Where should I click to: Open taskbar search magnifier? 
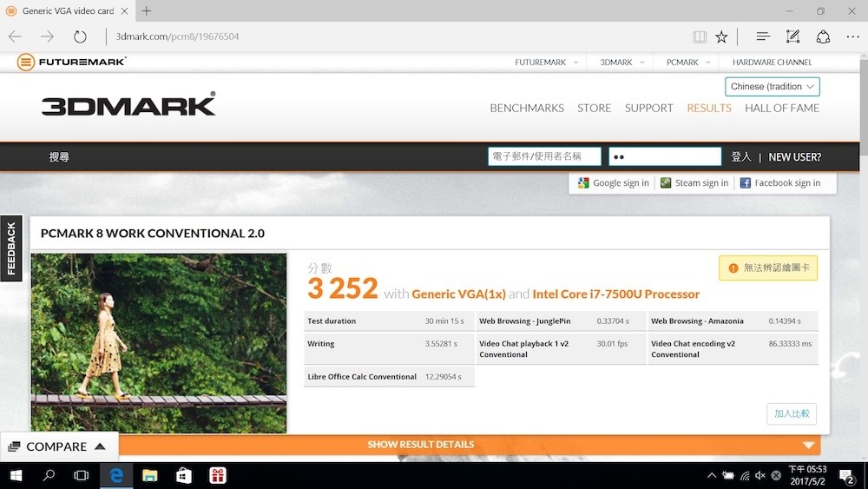49,476
